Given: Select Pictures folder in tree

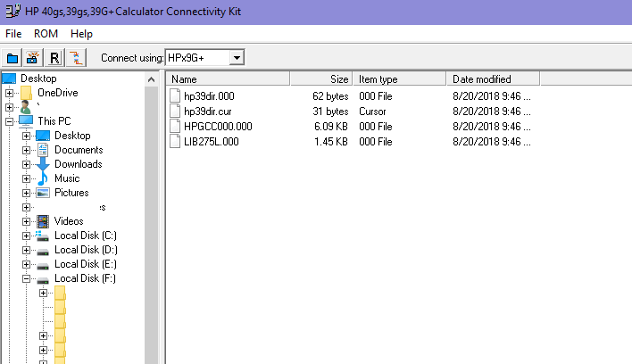Looking at the screenshot, I should tap(71, 193).
